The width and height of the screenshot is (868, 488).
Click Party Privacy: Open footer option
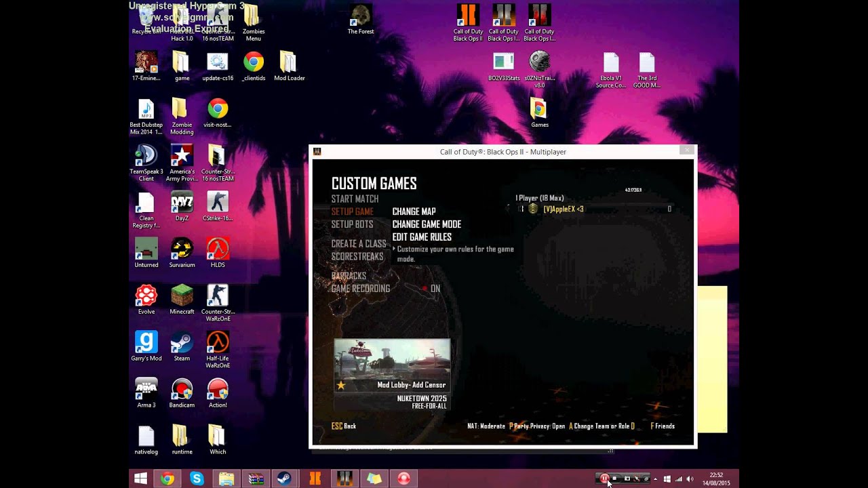pos(537,426)
